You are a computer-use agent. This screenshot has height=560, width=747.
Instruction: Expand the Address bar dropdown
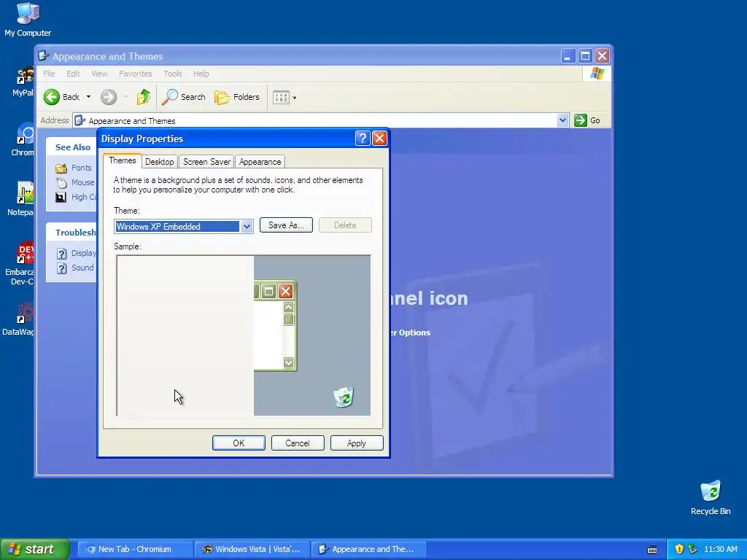562,120
